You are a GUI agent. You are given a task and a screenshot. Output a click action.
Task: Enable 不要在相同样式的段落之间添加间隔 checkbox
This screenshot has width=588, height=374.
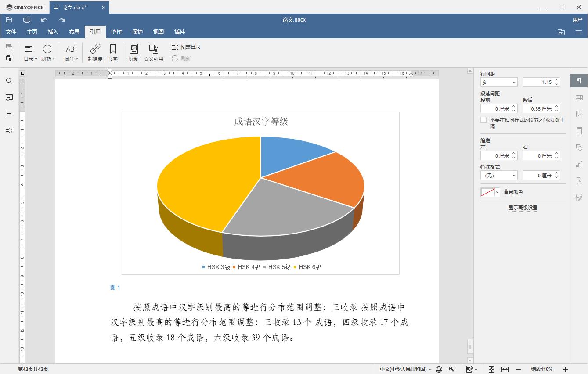tap(484, 119)
